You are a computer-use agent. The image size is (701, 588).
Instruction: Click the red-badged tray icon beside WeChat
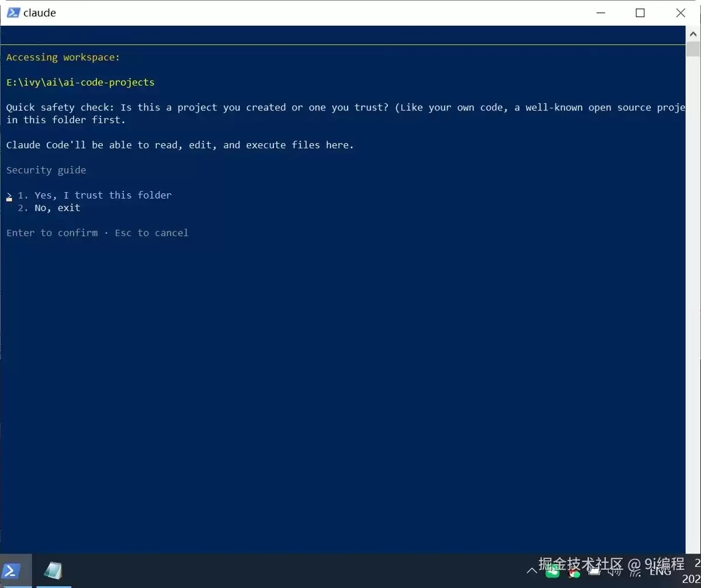pyautogui.click(x=575, y=572)
